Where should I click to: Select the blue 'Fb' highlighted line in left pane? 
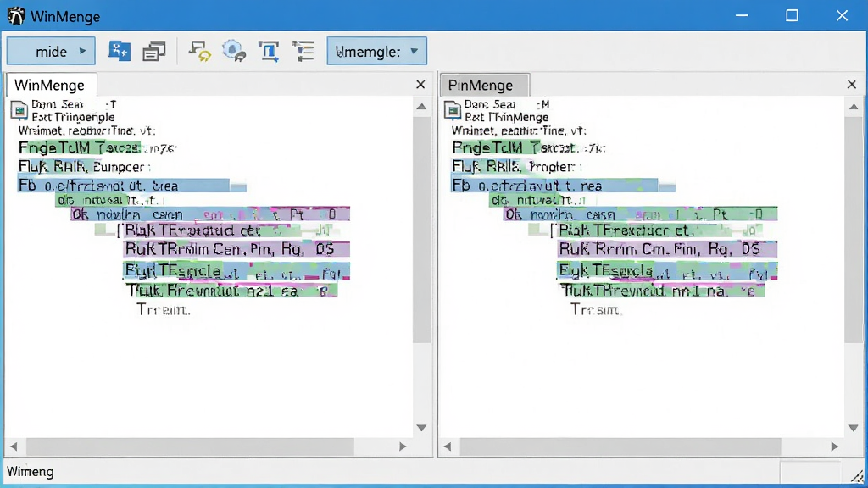(131, 186)
